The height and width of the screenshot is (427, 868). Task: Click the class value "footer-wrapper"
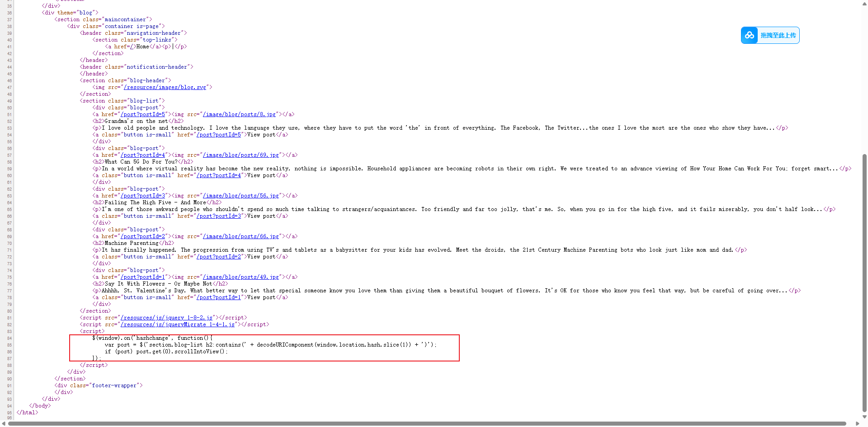114,385
